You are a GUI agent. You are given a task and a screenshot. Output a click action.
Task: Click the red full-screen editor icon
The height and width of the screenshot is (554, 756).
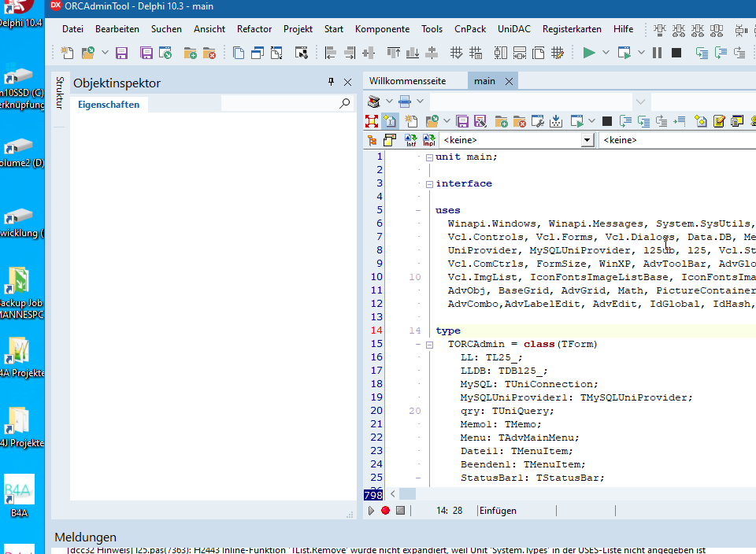pos(372,121)
